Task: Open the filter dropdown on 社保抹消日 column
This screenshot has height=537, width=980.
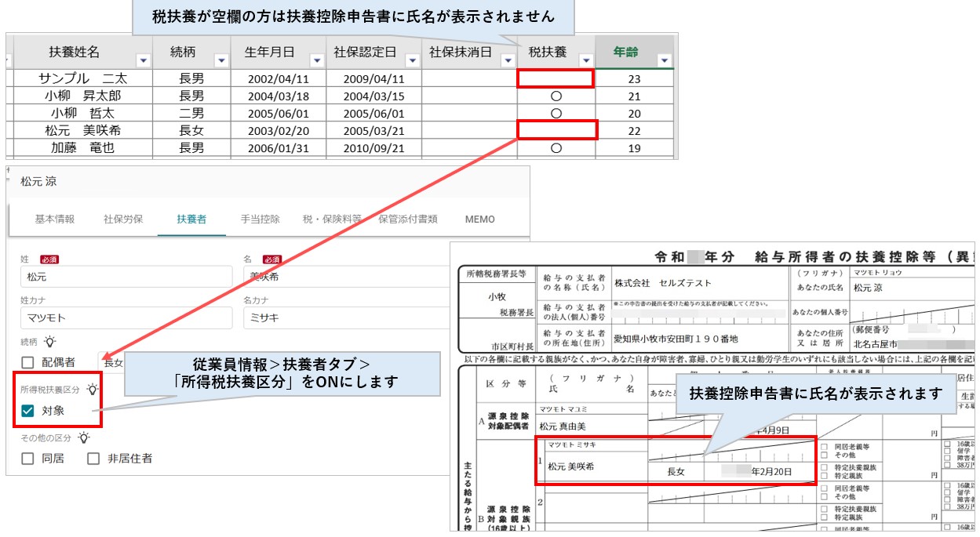Action: click(x=508, y=61)
